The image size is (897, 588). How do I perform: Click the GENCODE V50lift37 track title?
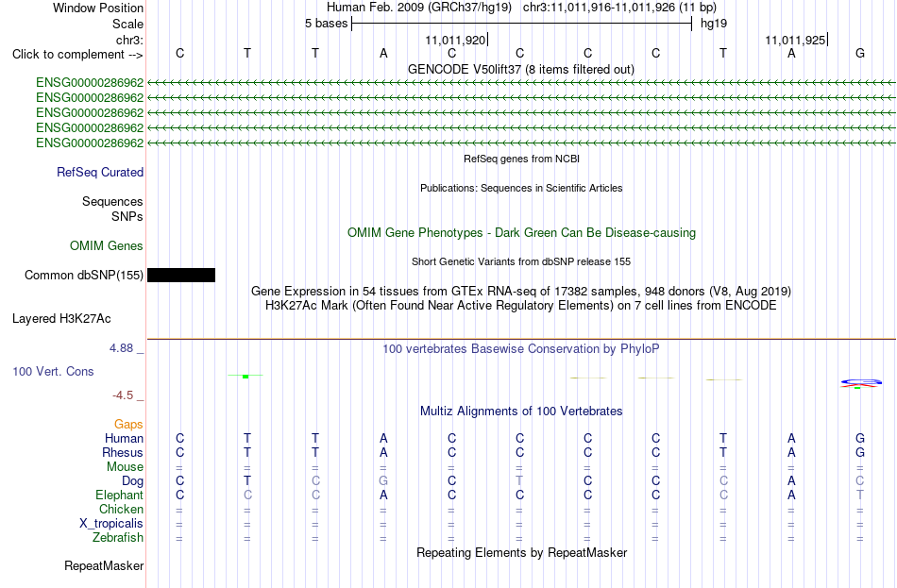tap(521, 69)
